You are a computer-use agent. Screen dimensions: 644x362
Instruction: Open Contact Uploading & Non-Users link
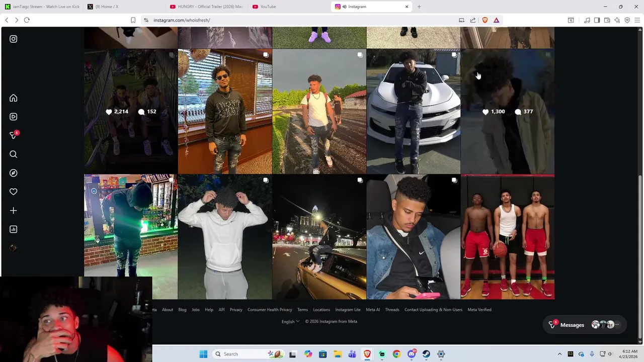pos(433,310)
